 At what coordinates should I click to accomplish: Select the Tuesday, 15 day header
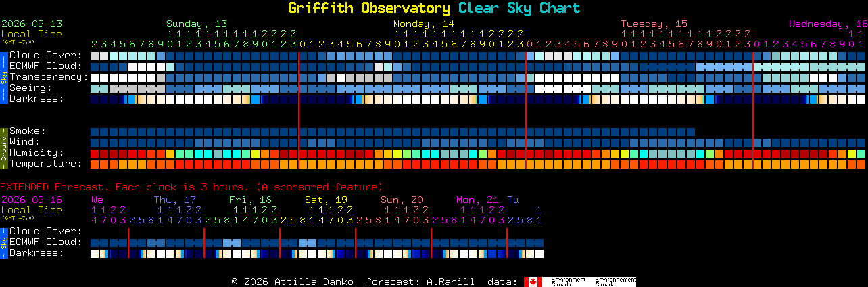tap(654, 24)
